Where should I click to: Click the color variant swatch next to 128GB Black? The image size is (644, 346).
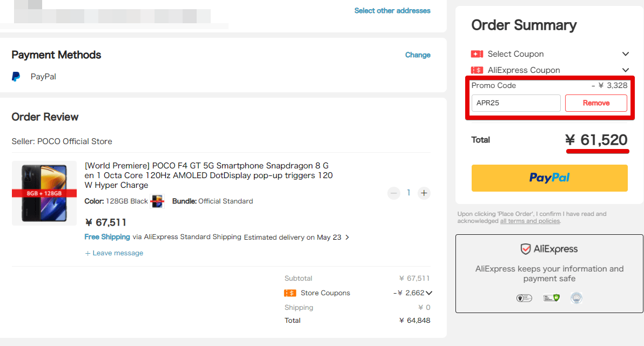point(157,201)
